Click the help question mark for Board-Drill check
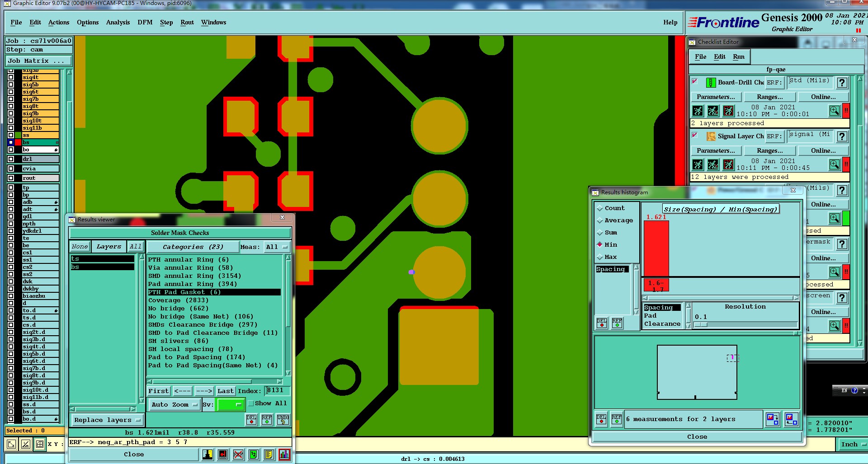This screenshot has height=464, width=868. (x=842, y=83)
